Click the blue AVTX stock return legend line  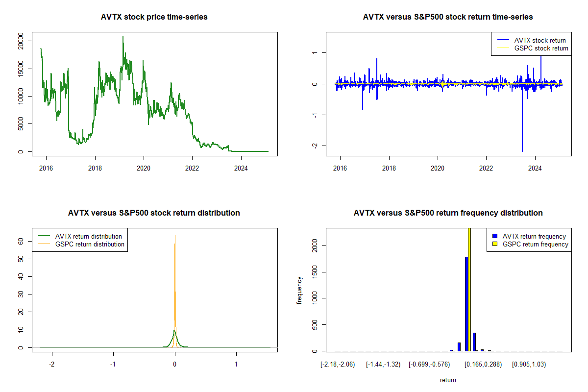[502, 40]
